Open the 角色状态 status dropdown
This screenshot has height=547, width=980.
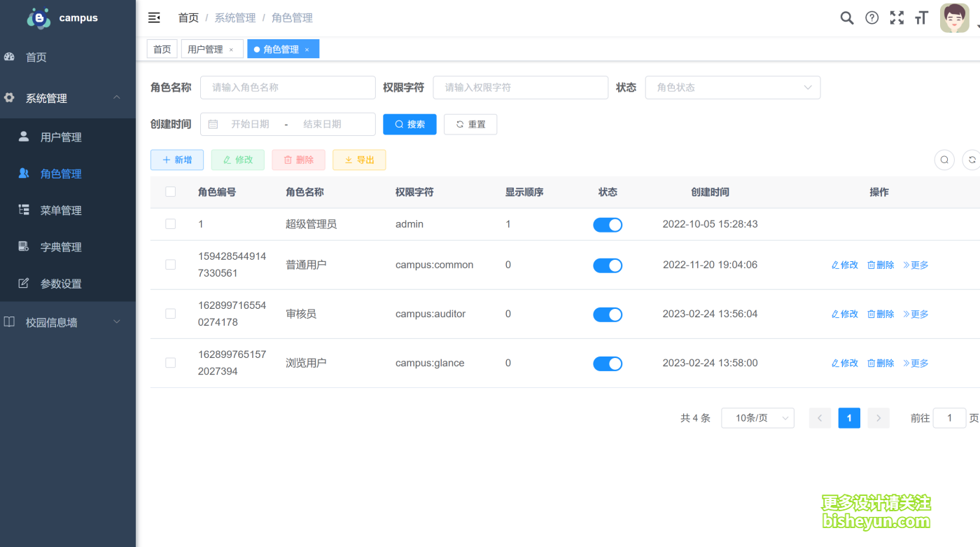732,88
